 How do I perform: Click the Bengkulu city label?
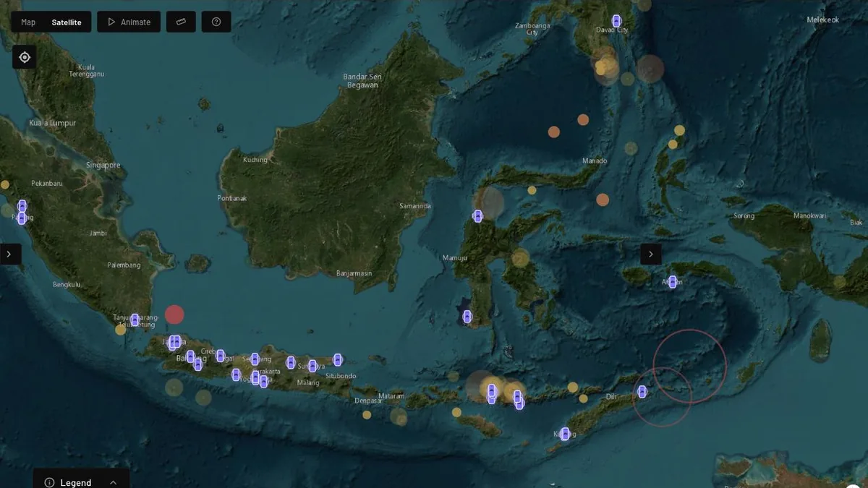[67, 285]
